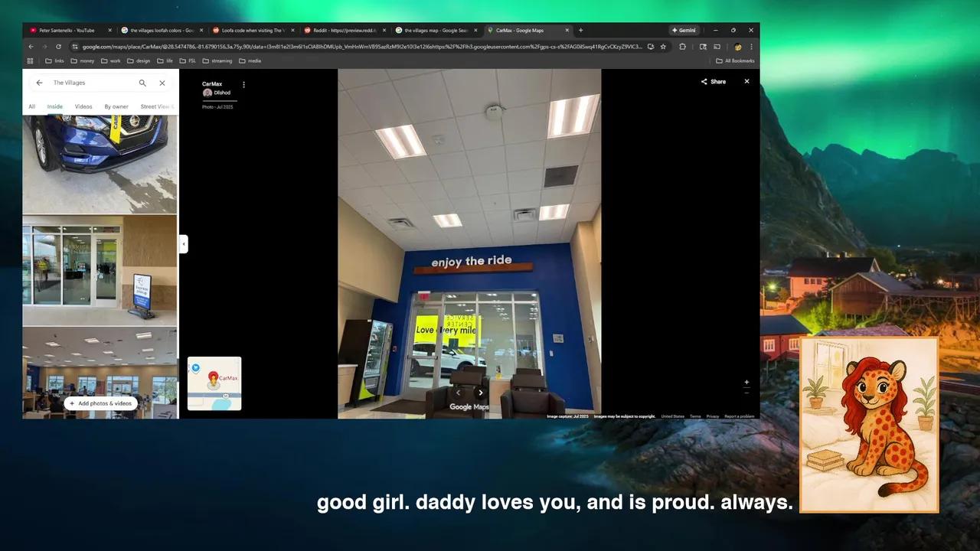This screenshot has width=980, height=551.
Task: Click the Gemini button in Chrome
Action: pos(684,31)
